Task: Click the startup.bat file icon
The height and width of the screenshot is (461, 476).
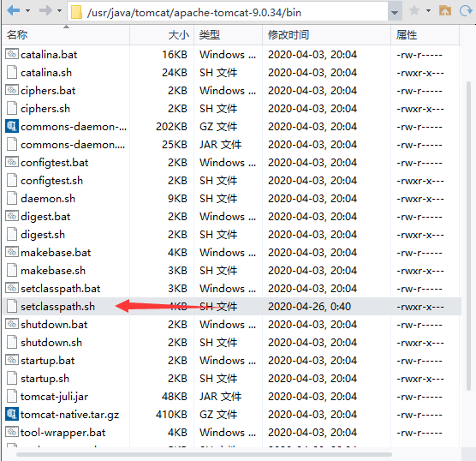Action: pos(12,361)
